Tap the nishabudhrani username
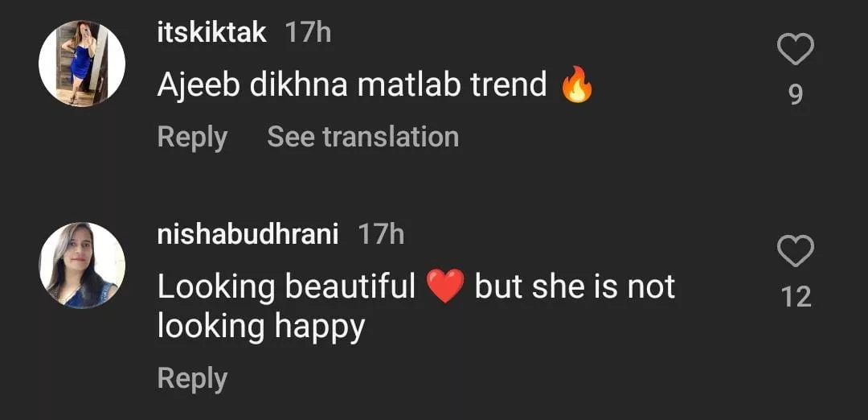This screenshot has width=868, height=420. tap(248, 235)
